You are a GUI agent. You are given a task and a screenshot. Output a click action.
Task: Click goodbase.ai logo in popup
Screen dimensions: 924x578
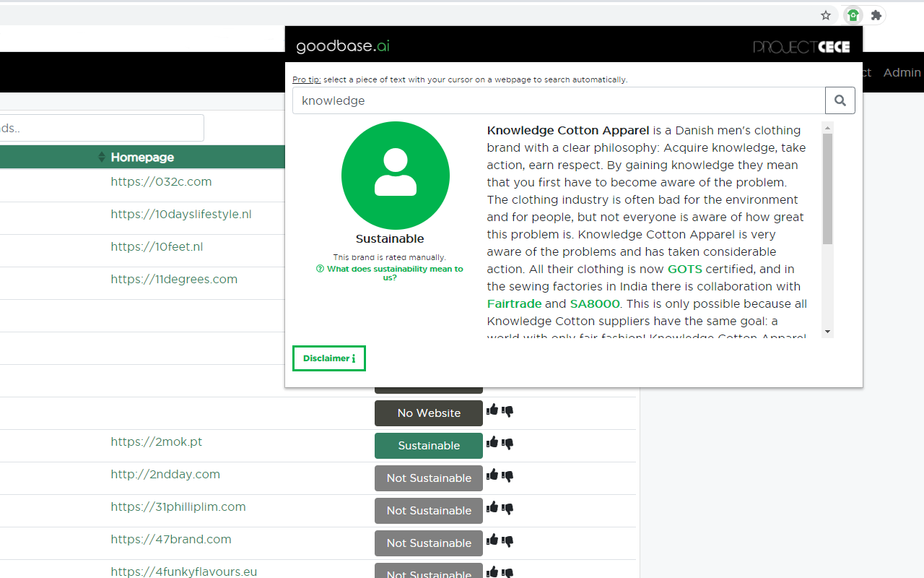pyautogui.click(x=343, y=46)
